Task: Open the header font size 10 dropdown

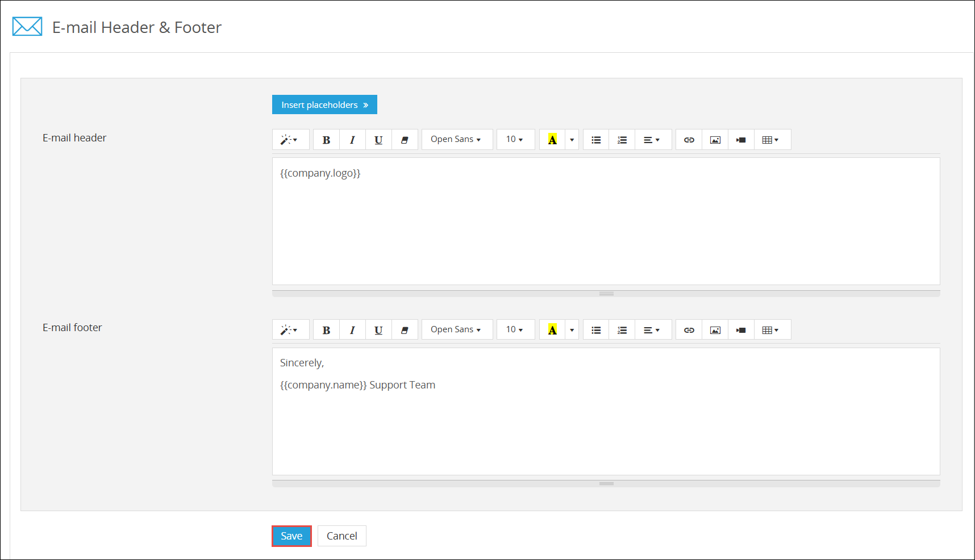Action: click(x=515, y=140)
